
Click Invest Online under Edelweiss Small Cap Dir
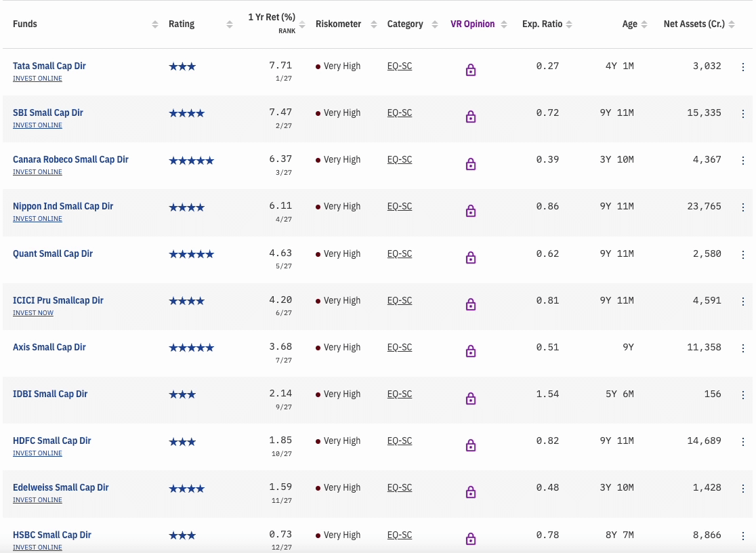pos(37,500)
